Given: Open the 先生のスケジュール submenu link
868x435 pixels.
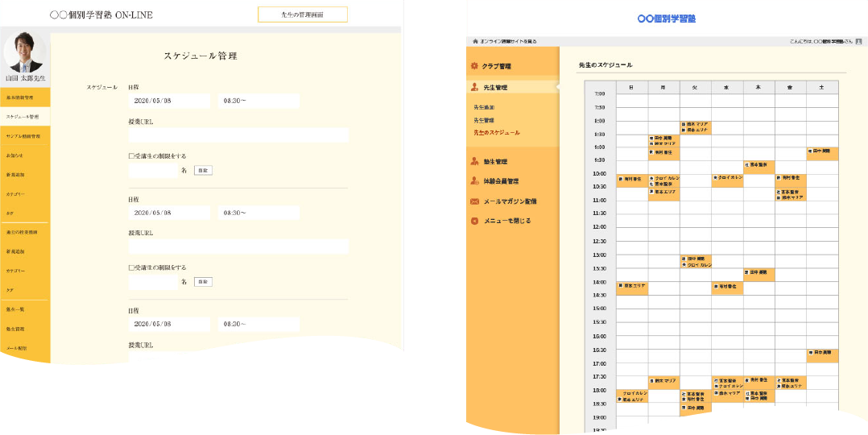Looking at the screenshot, I should coord(497,133).
